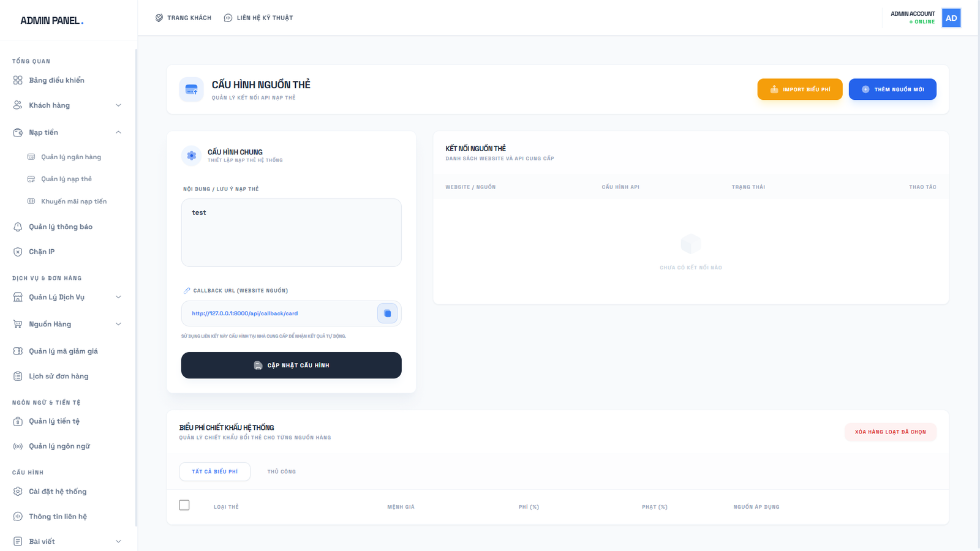The image size is (980, 551).
Task: Open Quản lý thông báo bell icon
Action: [x=18, y=227]
